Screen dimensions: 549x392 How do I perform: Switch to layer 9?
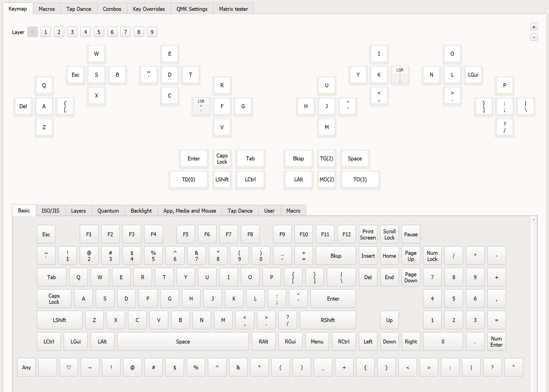click(x=152, y=32)
